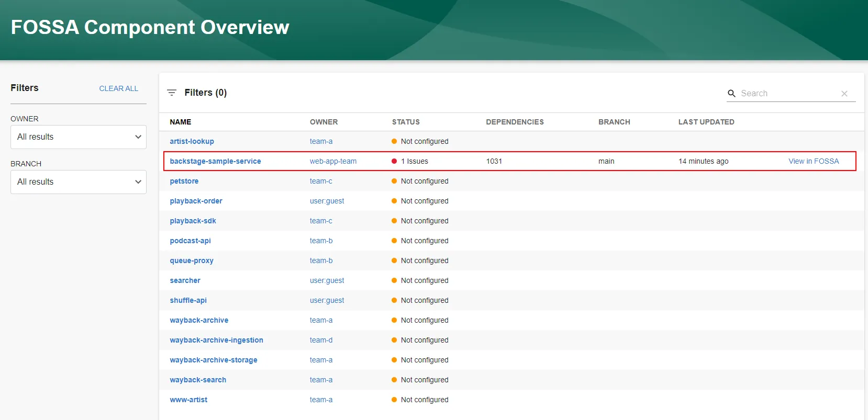Click user:guest owner of shuffle-api
868x420 pixels.
click(327, 300)
